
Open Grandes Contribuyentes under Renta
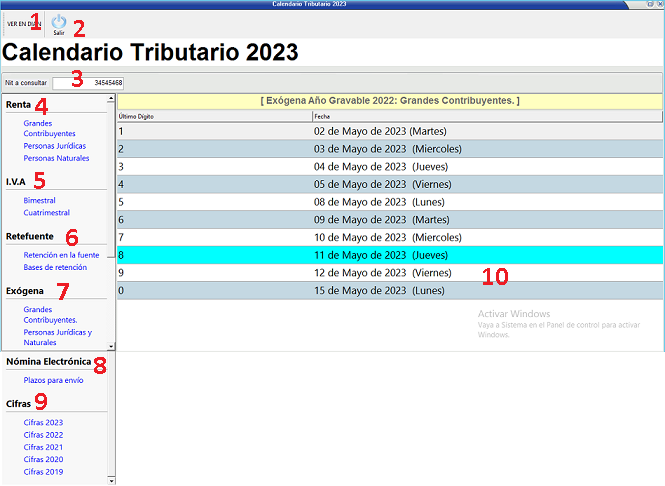tap(49, 128)
